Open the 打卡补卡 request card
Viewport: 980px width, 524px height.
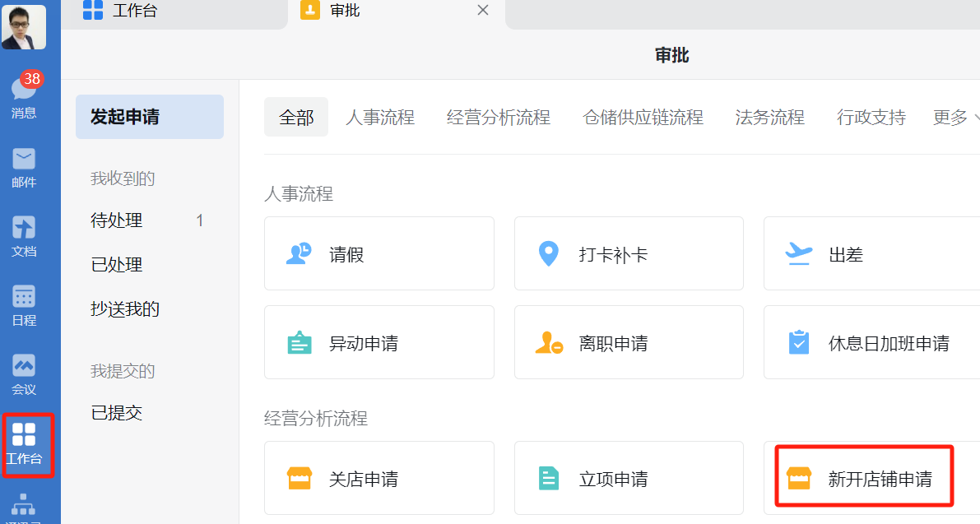(x=629, y=253)
